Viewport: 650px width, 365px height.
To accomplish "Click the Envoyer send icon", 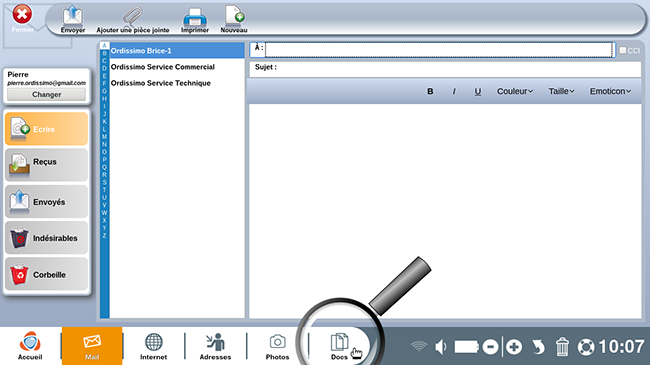I will click(x=73, y=19).
